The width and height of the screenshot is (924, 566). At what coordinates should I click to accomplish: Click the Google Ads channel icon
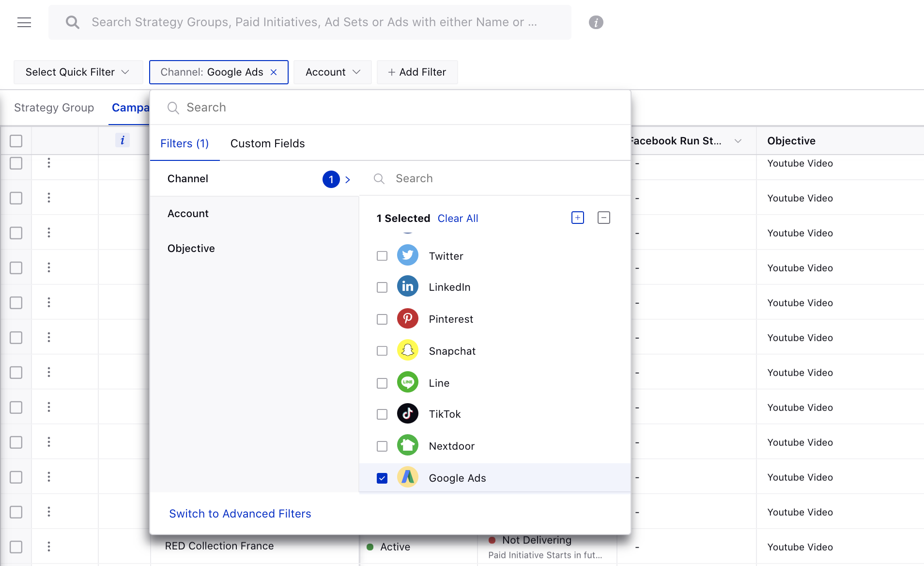(x=408, y=477)
